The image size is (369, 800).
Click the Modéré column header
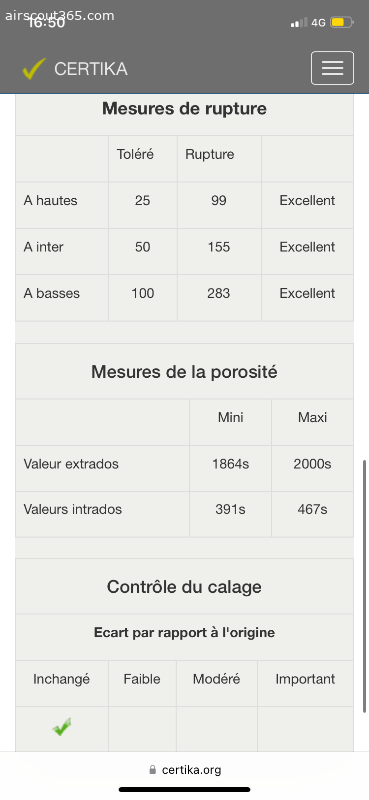tap(216, 679)
